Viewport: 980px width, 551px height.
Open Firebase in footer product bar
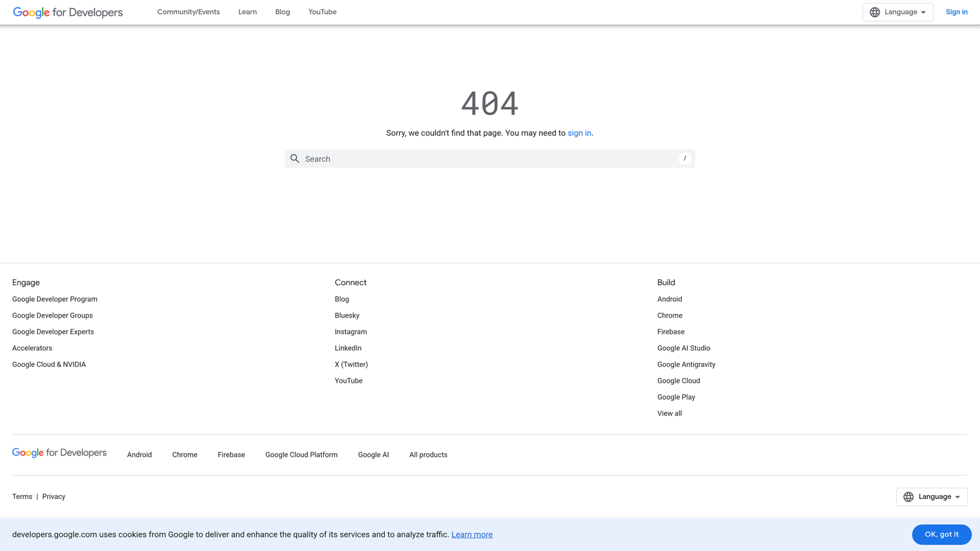point(232,455)
